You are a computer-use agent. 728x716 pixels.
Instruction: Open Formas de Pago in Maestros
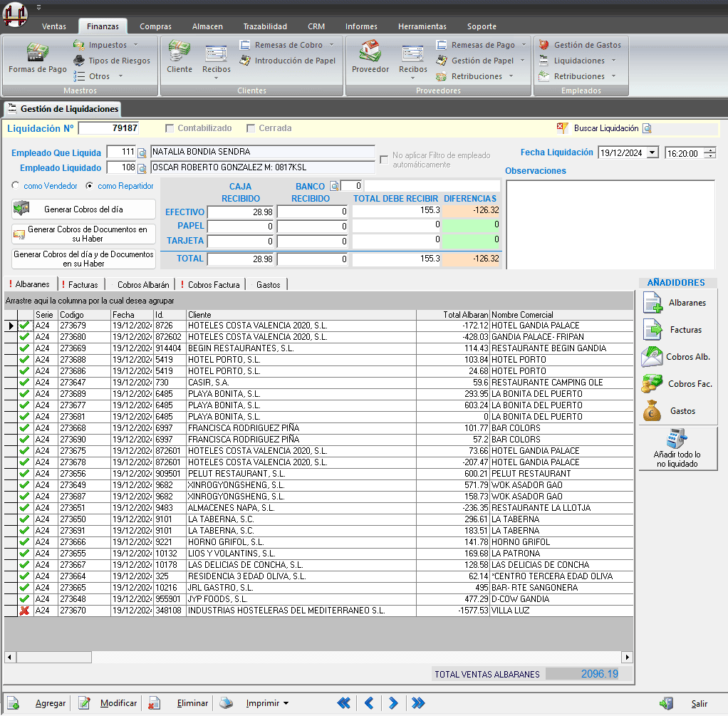(37, 58)
